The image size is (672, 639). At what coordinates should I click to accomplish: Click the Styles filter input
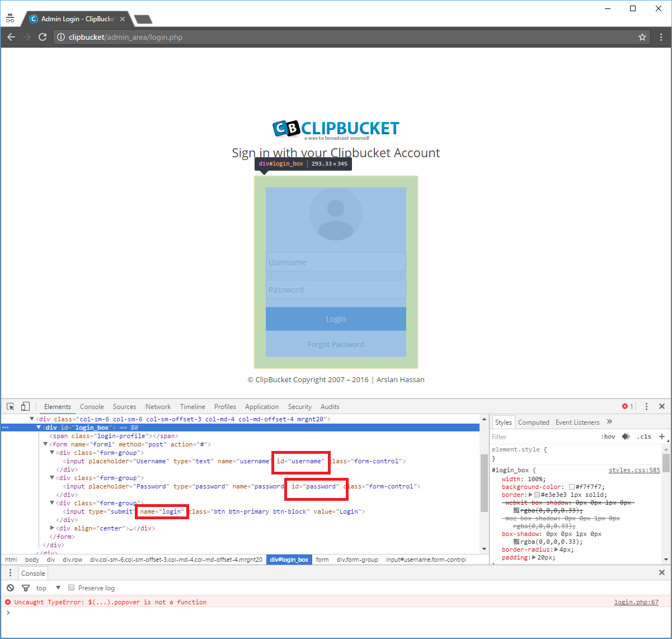pos(543,436)
